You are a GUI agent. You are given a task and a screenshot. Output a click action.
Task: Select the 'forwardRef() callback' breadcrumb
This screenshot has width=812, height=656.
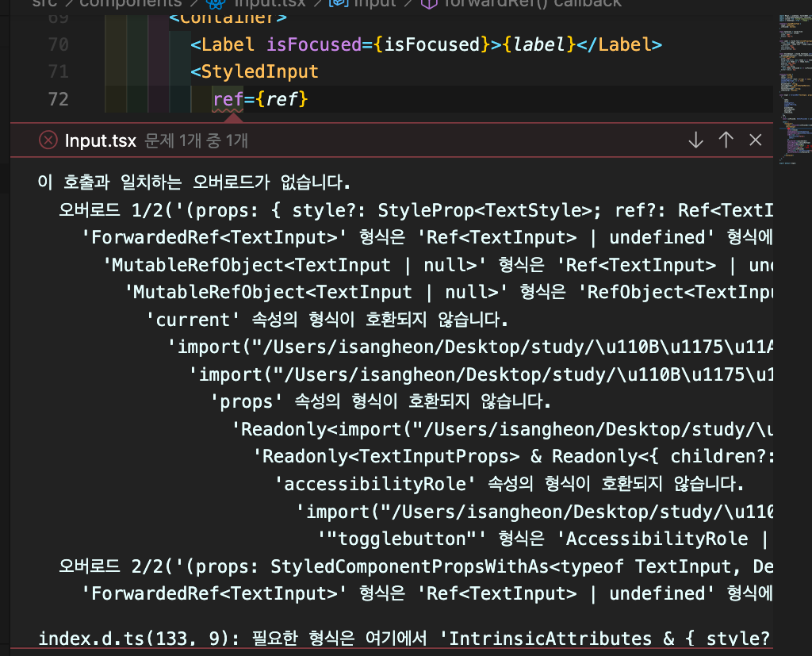point(534,4)
